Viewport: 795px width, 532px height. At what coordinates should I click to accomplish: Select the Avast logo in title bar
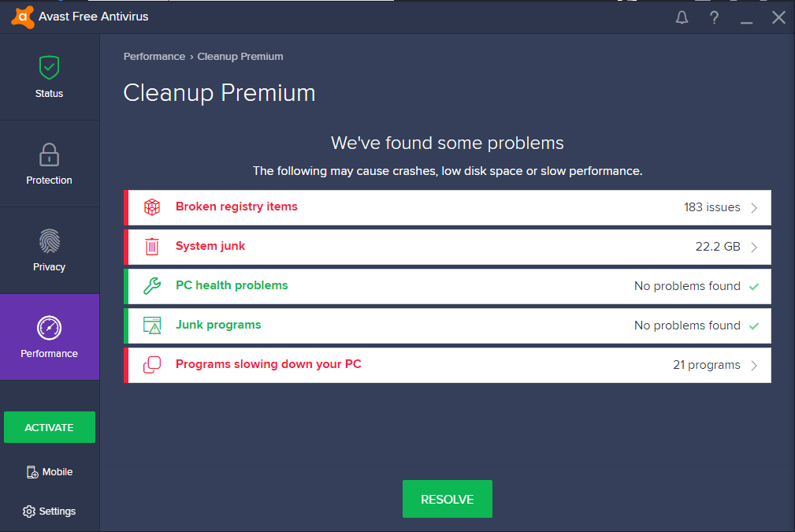[21, 16]
